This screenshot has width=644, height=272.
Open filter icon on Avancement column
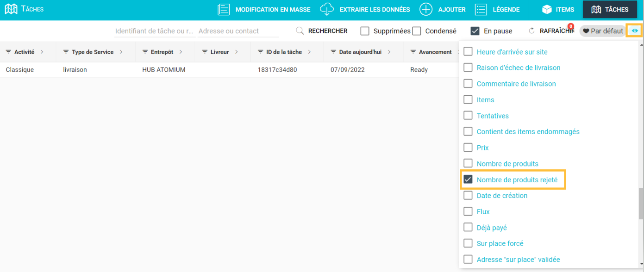pos(413,52)
